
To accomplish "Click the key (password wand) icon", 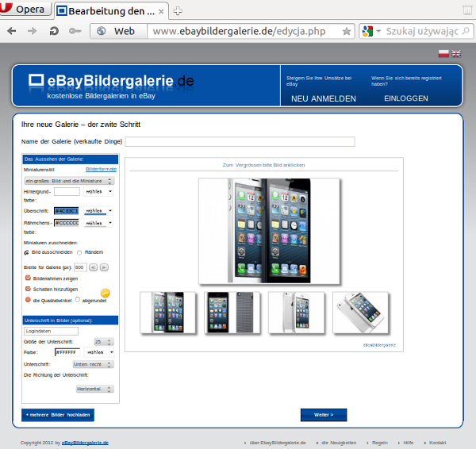I will pos(75,31).
